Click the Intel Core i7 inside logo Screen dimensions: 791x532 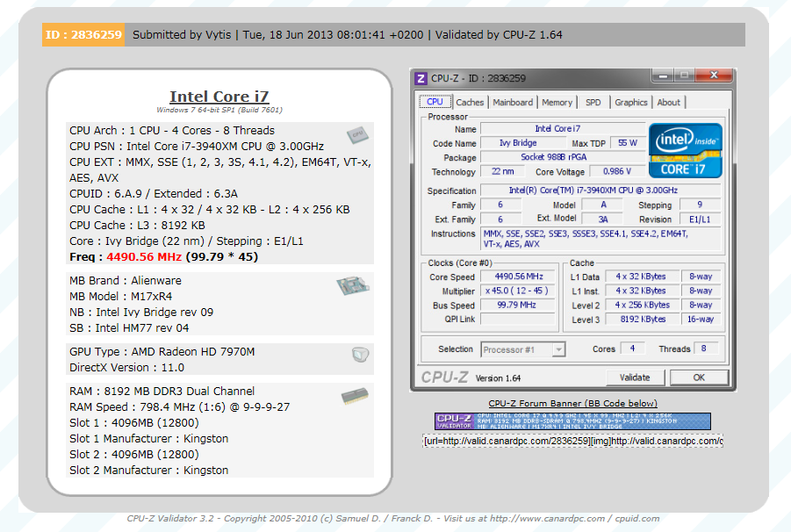click(685, 150)
